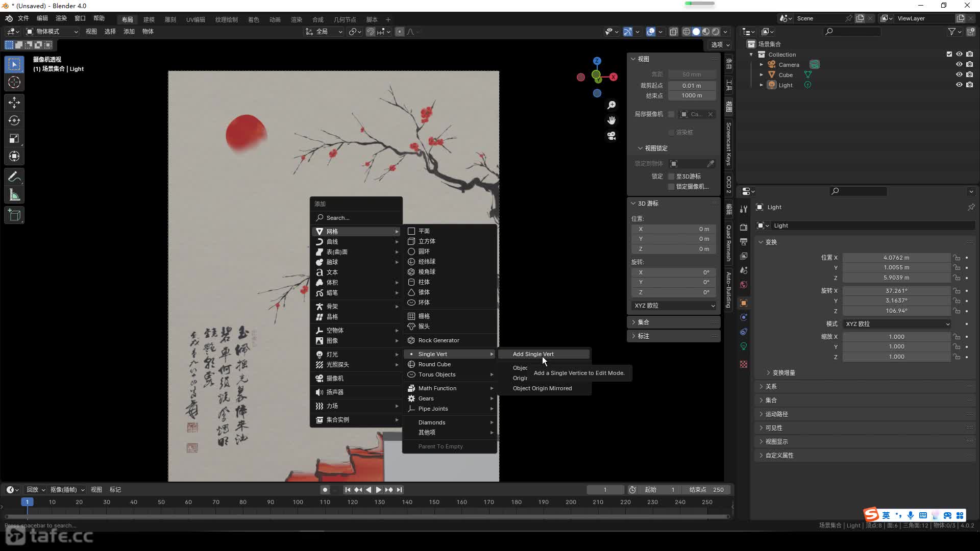
Task: Switch to the 建模 workspace tab
Action: pyautogui.click(x=149, y=19)
